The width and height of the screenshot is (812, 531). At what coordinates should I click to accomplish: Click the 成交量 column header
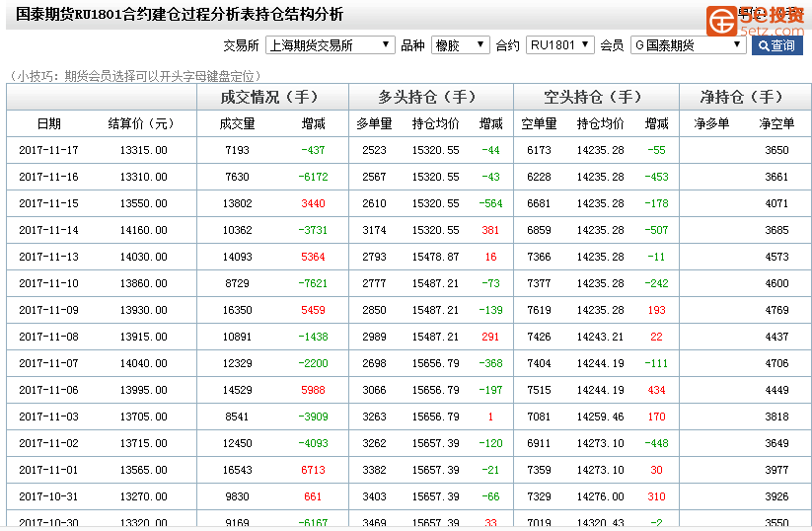point(237,123)
